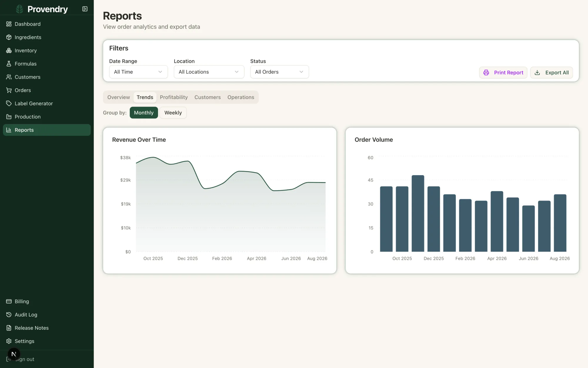The width and height of the screenshot is (588, 368).
Task: Open the Status dropdown
Action: coord(280,72)
